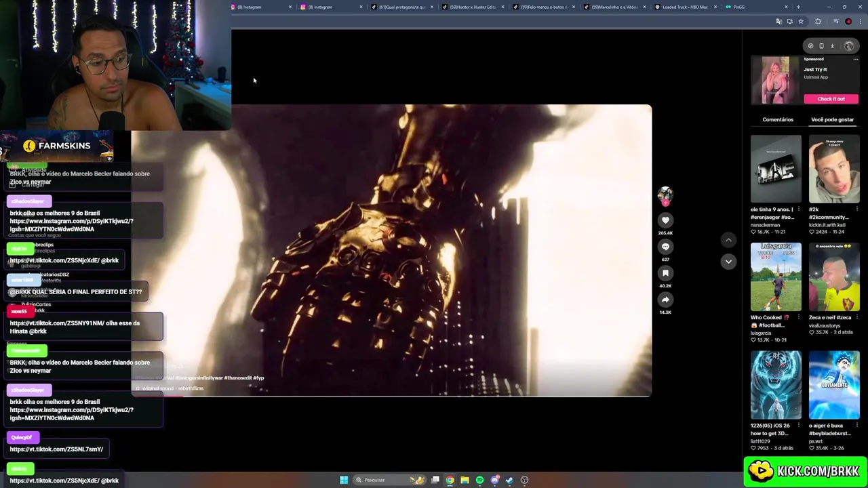Open Task View on the taskbar

point(435,480)
